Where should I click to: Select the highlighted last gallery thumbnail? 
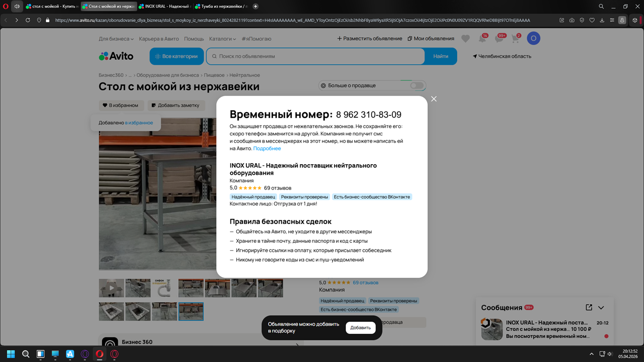coord(191,311)
